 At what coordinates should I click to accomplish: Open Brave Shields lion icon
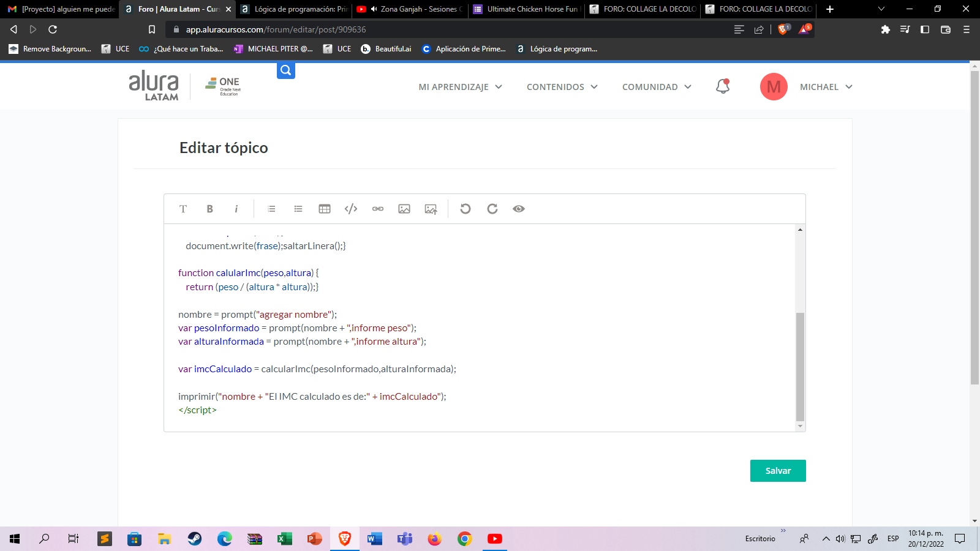pos(783,29)
